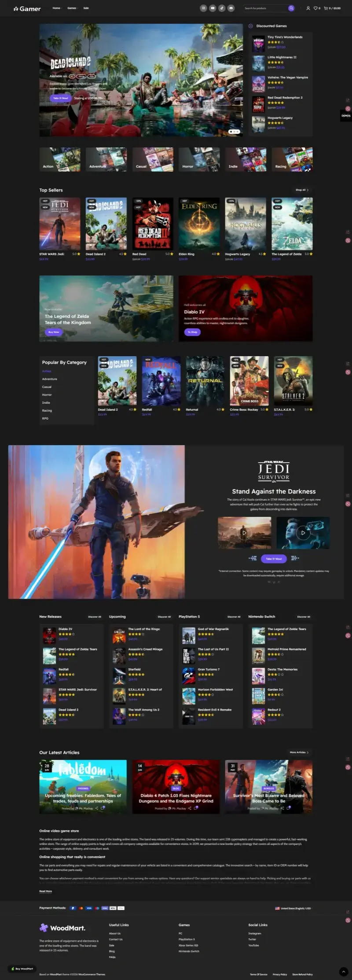Click share icon on Diablo 4 Patch article
This screenshot has width=352, height=980.
[190, 808]
